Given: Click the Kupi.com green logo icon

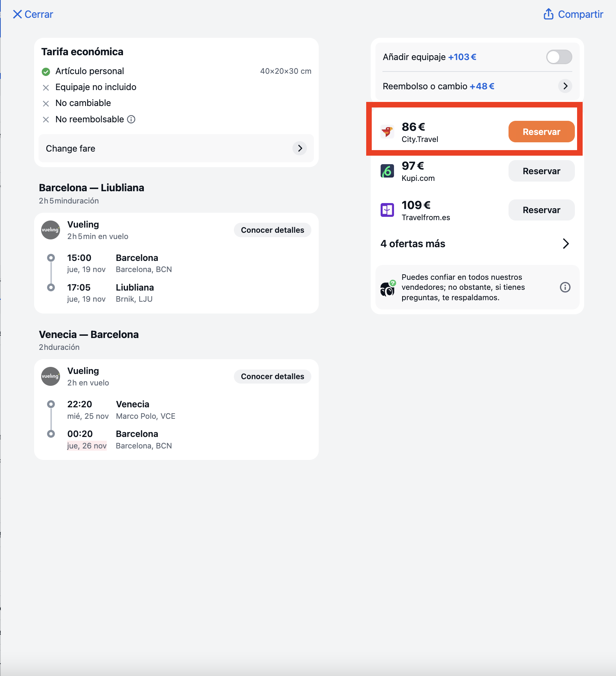Looking at the screenshot, I should pyautogui.click(x=387, y=171).
